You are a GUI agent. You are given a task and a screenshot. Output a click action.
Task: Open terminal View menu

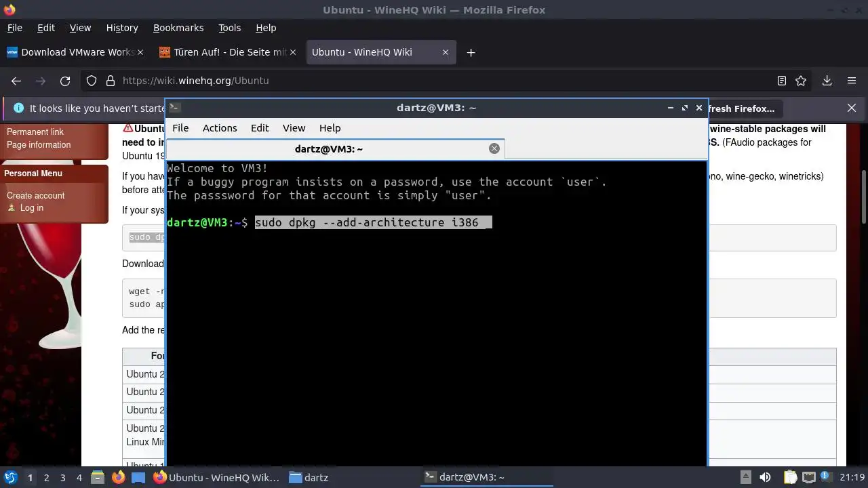[x=294, y=128]
